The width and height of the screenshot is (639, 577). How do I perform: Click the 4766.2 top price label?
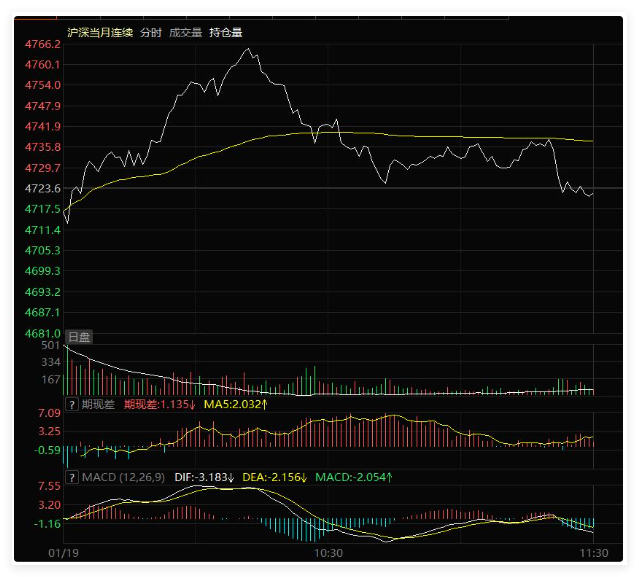43,44
